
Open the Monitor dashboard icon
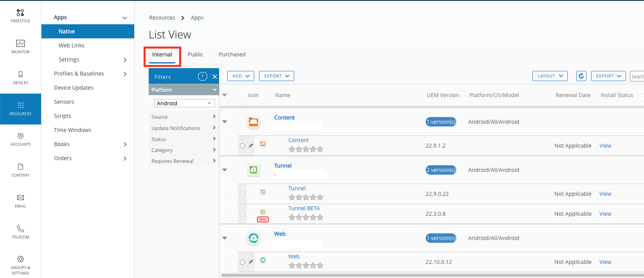pyautogui.click(x=20, y=43)
